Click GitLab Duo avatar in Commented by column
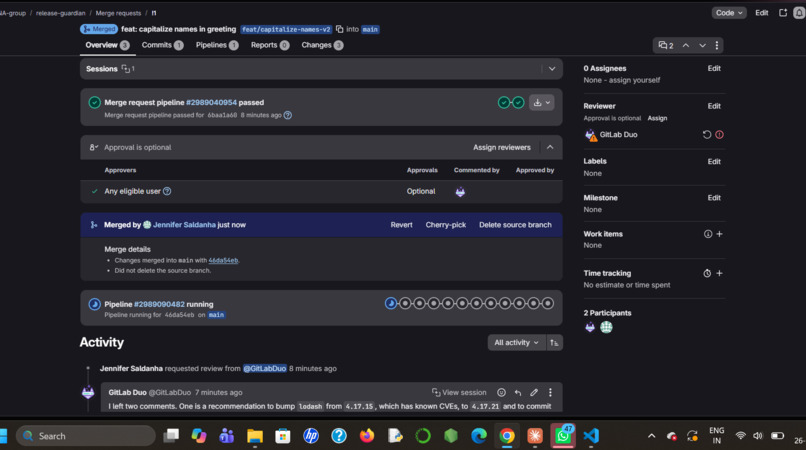The height and width of the screenshot is (450, 806). [460, 192]
